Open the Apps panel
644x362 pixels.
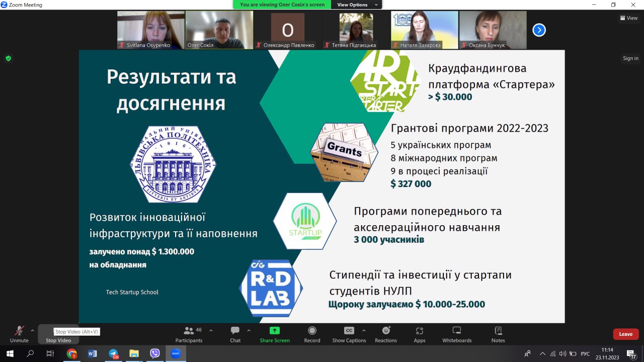419,334
